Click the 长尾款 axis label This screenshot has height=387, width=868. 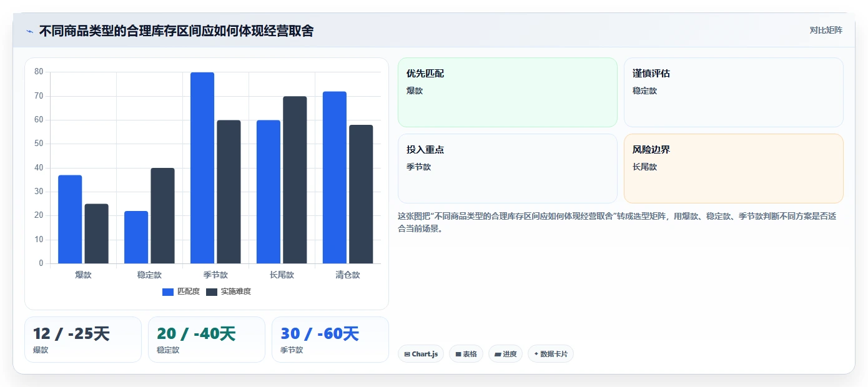click(282, 275)
